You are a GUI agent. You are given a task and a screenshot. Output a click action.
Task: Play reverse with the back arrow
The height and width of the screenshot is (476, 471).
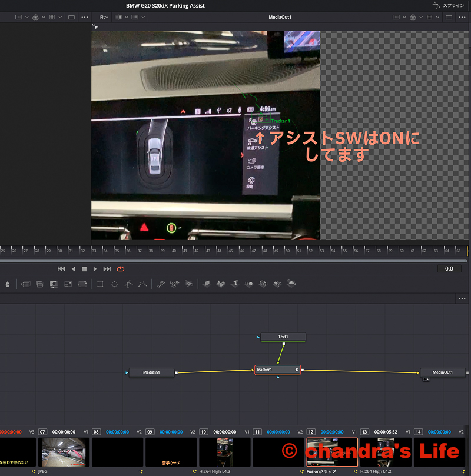(73, 269)
